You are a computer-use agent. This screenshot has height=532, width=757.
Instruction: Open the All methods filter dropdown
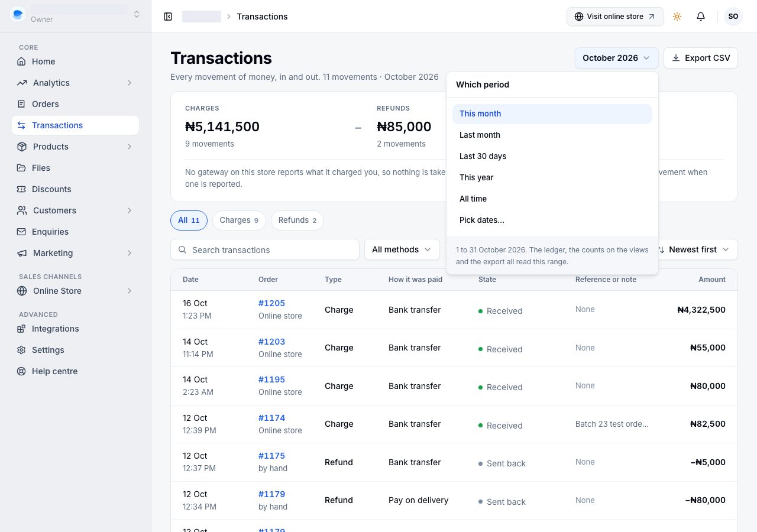[x=402, y=249]
